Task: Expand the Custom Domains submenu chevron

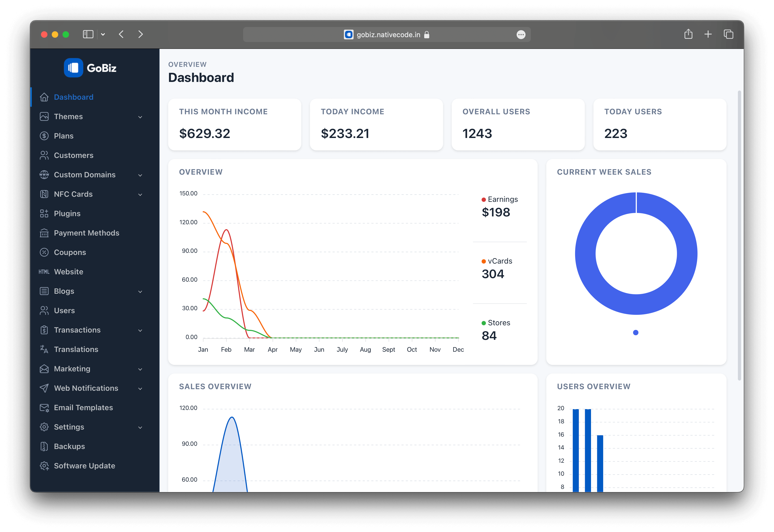Action: pos(140,175)
